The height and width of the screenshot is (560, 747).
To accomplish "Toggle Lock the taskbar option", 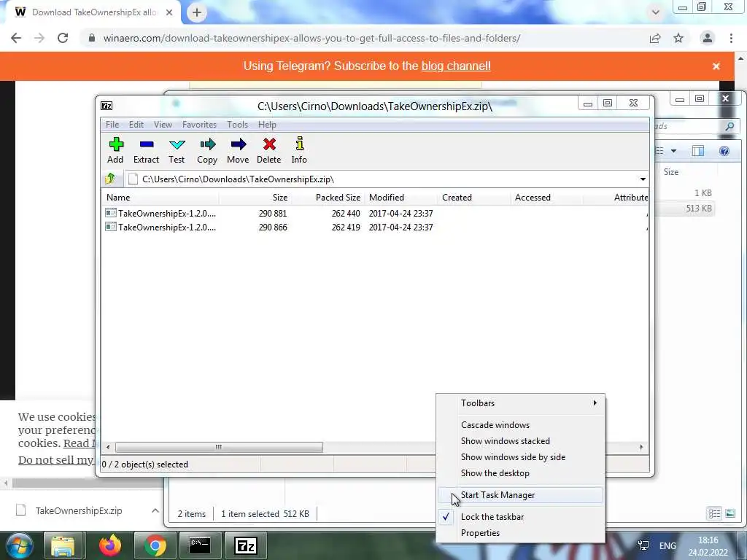I will coord(520,517).
